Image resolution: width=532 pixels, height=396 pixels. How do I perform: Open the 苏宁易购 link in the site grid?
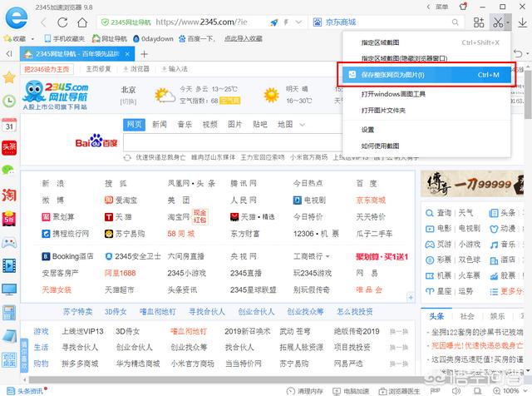125,234
